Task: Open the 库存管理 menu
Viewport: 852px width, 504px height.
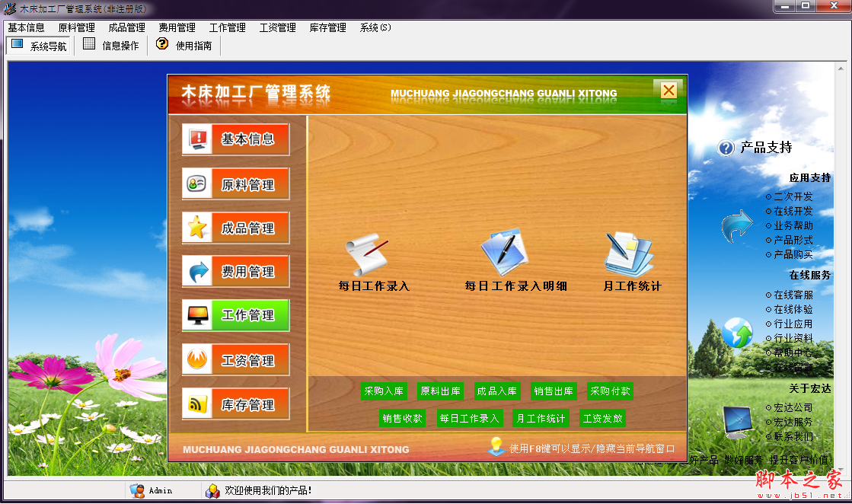Action: coord(327,27)
